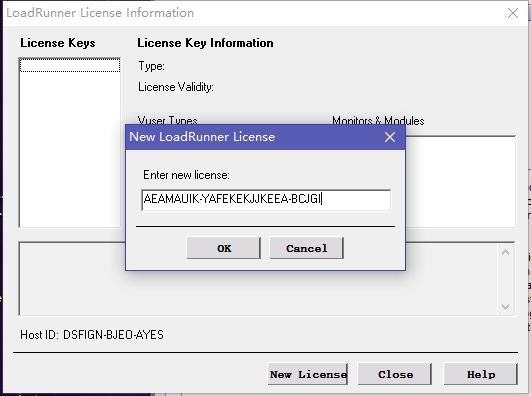This screenshot has width=531, height=396.
Task: Close the New LoadRunner License popup
Action: pyautogui.click(x=390, y=137)
